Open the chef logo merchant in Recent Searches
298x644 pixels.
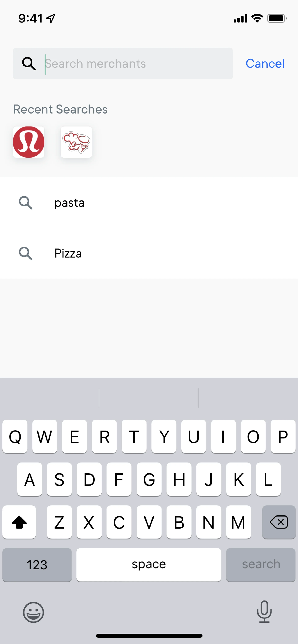coord(76,142)
